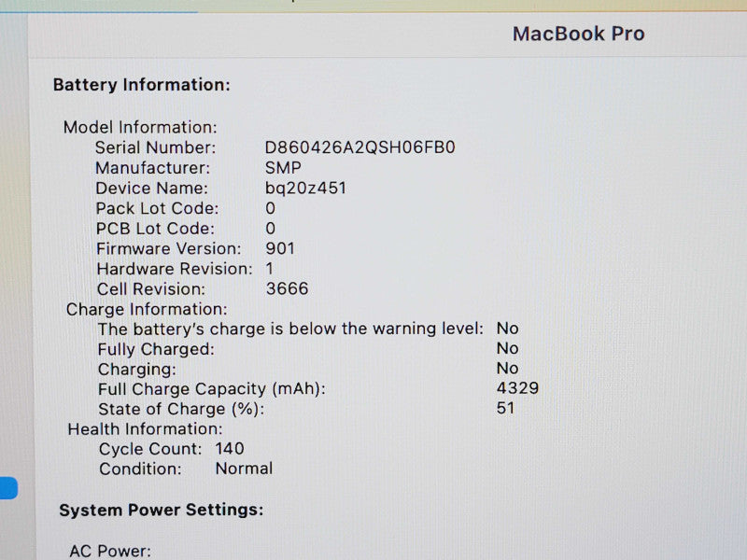This screenshot has width=747, height=560.
Task: Click the Condition label
Action: click(x=141, y=469)
